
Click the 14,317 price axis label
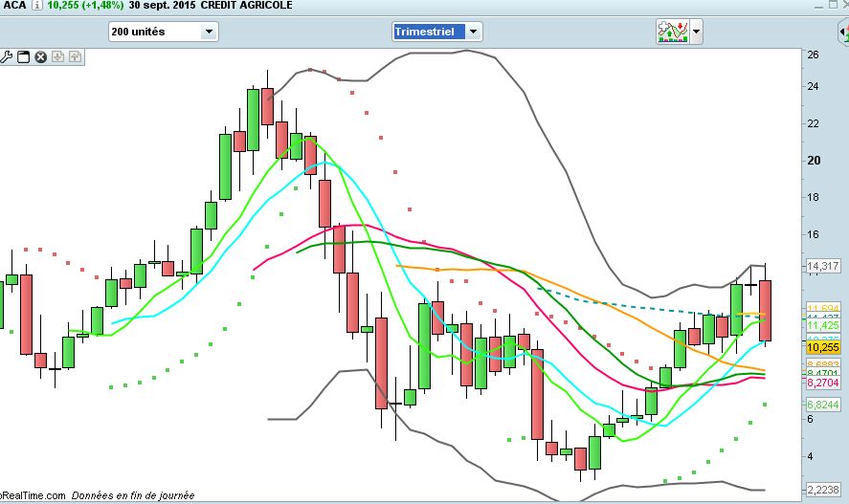[x=822, y=266]
